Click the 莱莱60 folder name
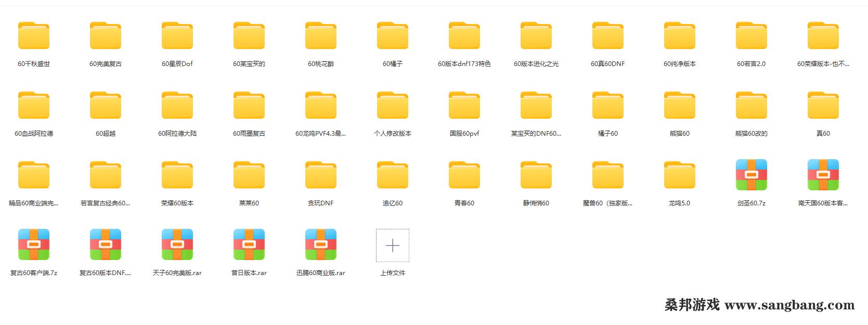 point(249,203)
